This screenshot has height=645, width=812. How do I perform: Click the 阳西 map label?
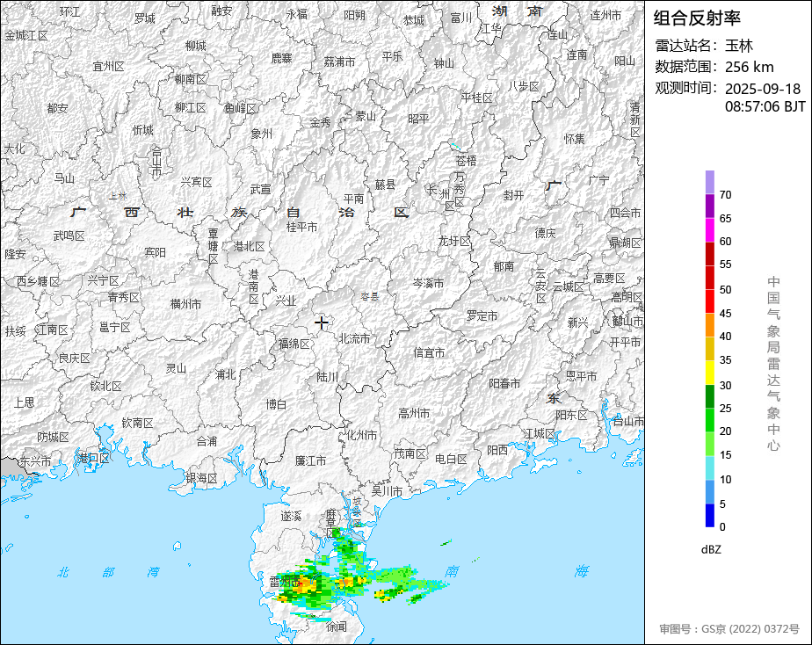click(x=497, y=451)
